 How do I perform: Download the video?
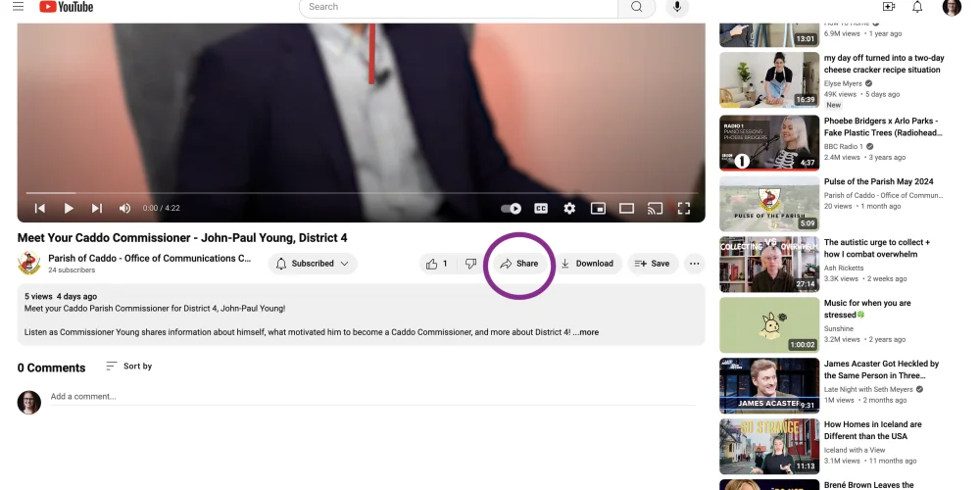point(587,264)
